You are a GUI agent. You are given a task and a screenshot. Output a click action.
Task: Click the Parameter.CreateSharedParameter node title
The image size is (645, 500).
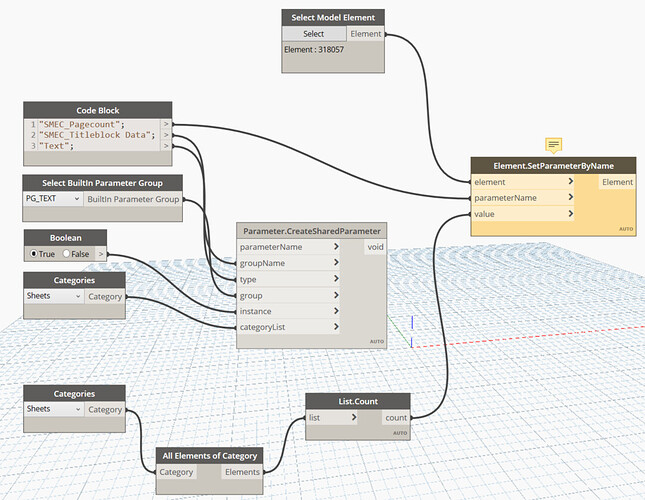(311, 231)
